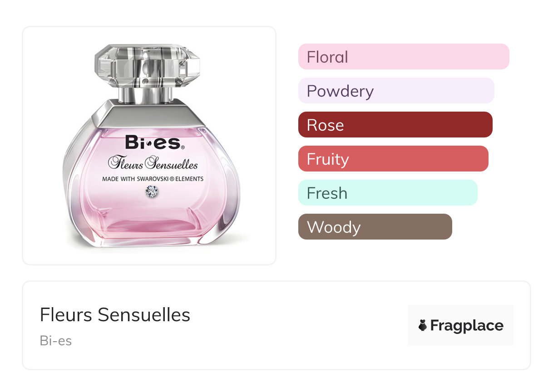Click the dark red Rose accord bar
The image size is (553, 392).
pos(395,125)
